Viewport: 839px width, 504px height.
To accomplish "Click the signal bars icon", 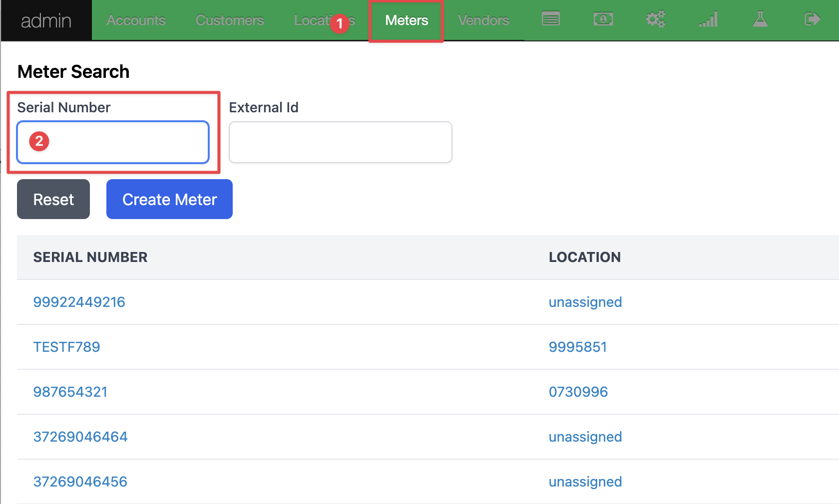I will pos(708,19).
